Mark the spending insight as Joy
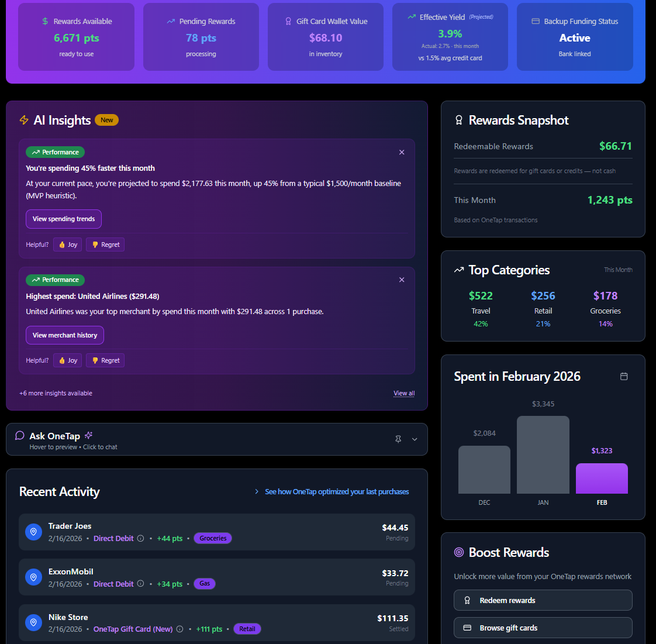 (67, 244)
